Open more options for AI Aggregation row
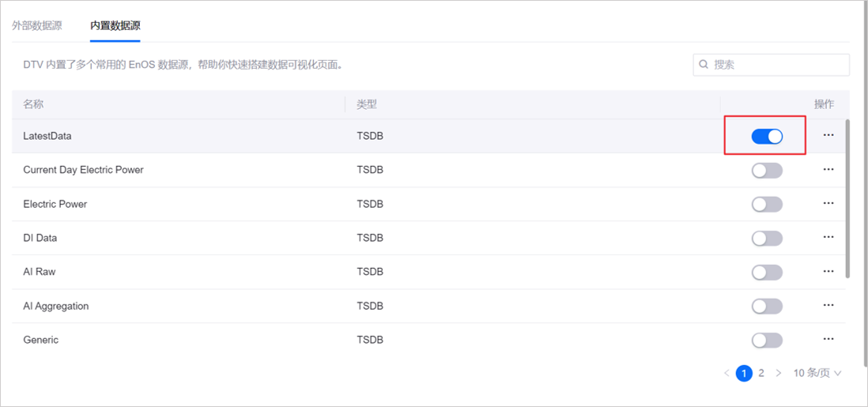The width and height of the screenshot is (868, 407). click(x=828, y=305)
